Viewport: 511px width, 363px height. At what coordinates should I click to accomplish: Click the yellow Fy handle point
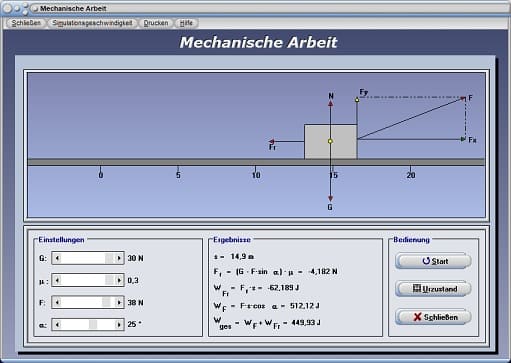click(x=357, y=100)
